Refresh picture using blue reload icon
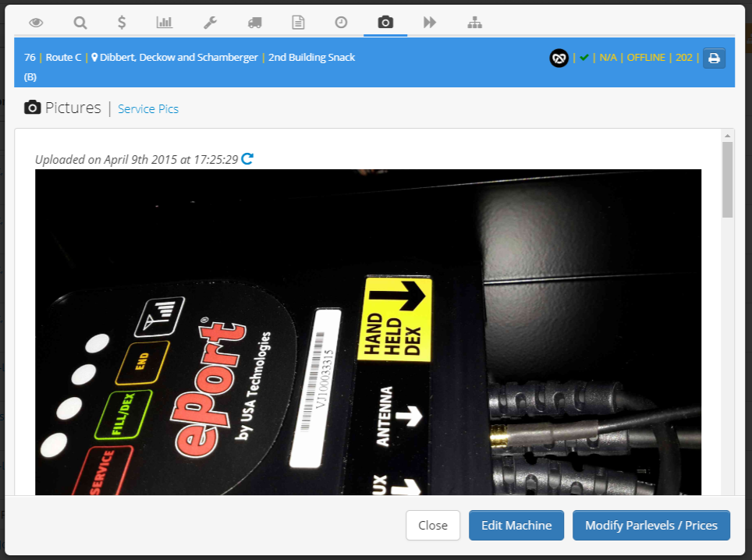The image size is (752, 560). point(247,158)
